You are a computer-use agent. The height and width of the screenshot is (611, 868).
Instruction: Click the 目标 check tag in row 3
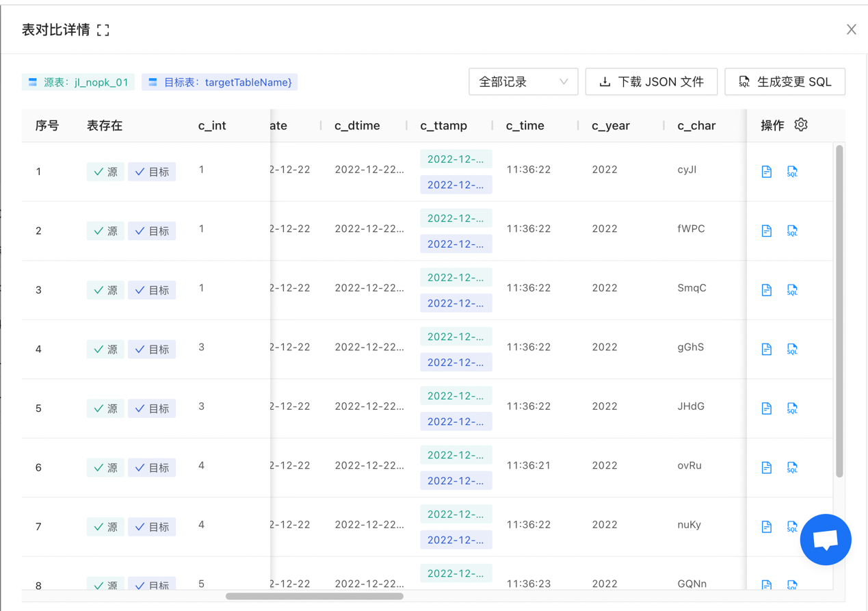tap(152, 290)
